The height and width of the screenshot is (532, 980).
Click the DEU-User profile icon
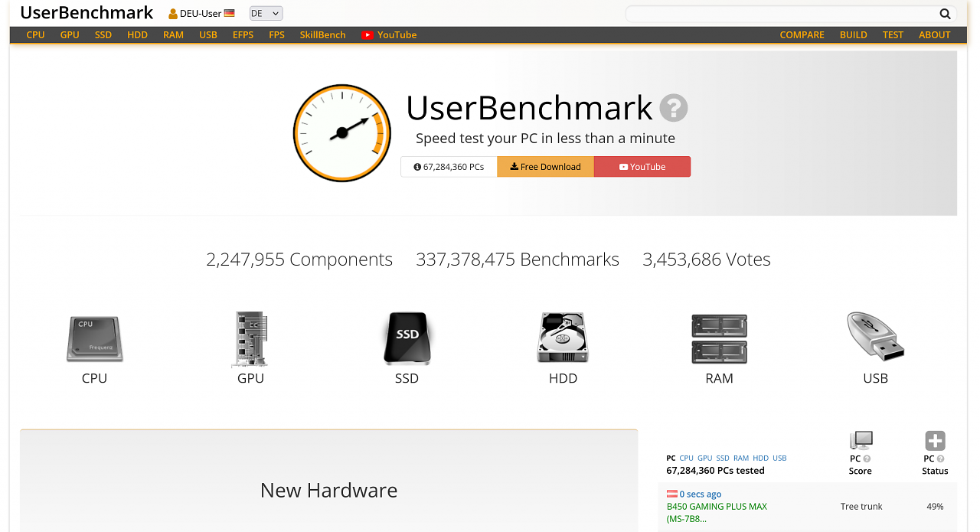tap(173, 14)
